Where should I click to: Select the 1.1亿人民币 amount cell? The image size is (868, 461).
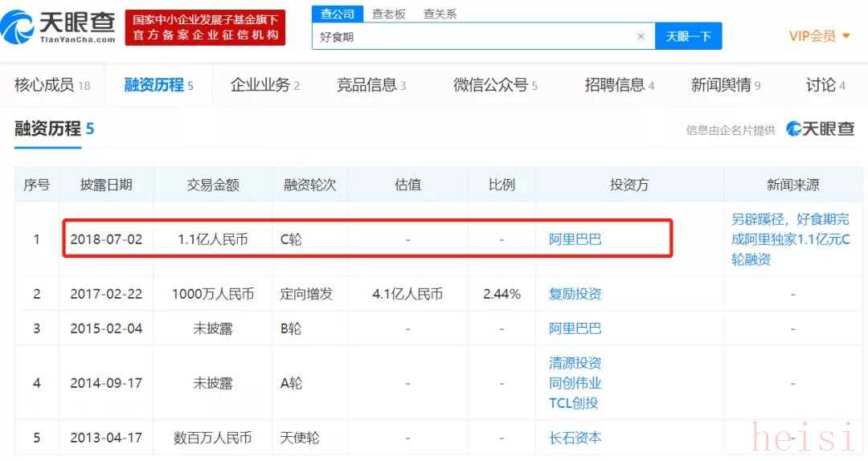click(x=212, y=239)
